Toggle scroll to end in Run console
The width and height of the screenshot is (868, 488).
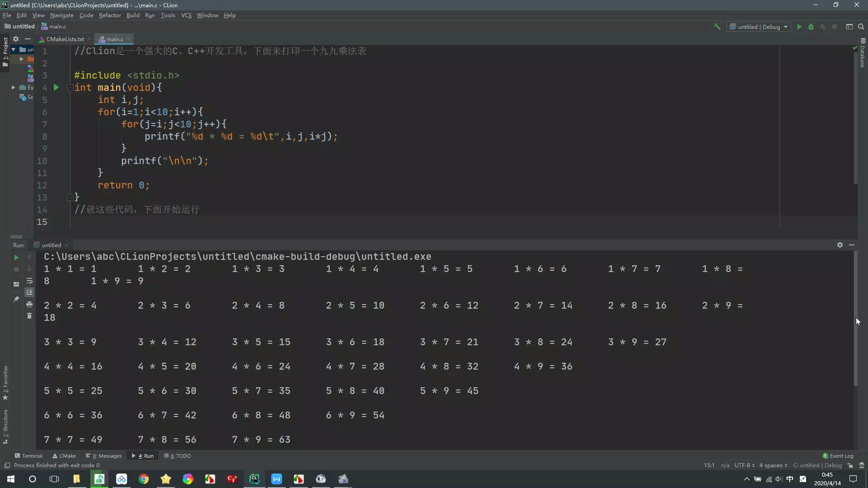pyautogui.click(x=29, y=292)
